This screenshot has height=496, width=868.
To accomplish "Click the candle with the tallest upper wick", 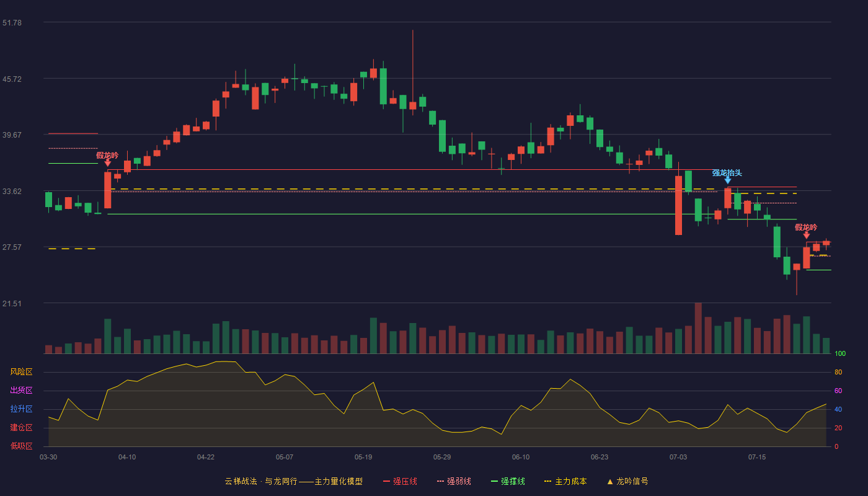I will 413,73.
